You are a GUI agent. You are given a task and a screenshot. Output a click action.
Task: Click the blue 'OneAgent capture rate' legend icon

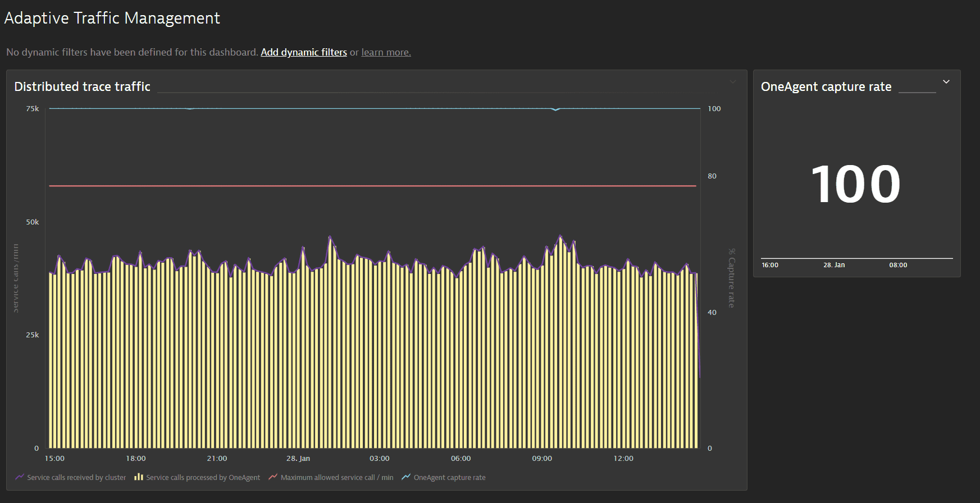tap(406, 477)
